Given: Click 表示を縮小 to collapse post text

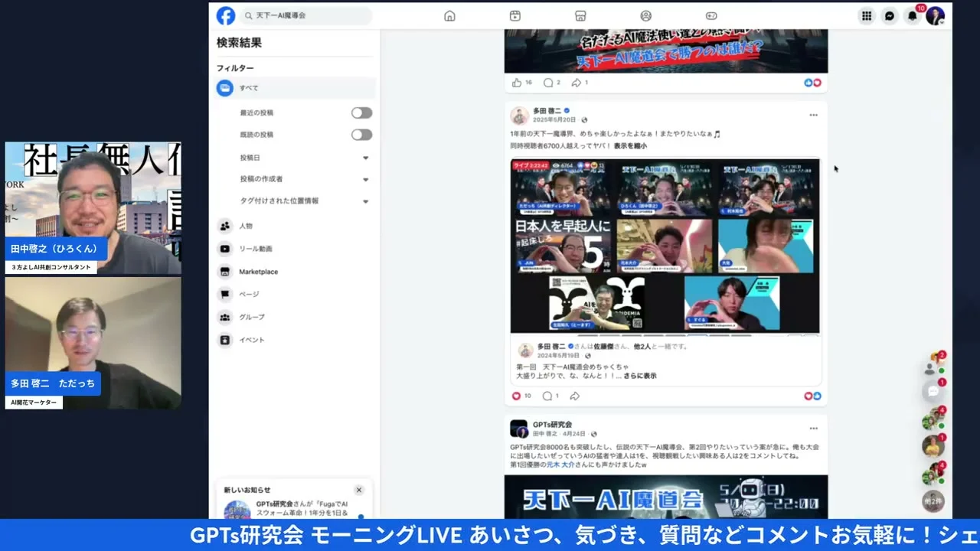Looking at the screenshot, I should point(630,146).
